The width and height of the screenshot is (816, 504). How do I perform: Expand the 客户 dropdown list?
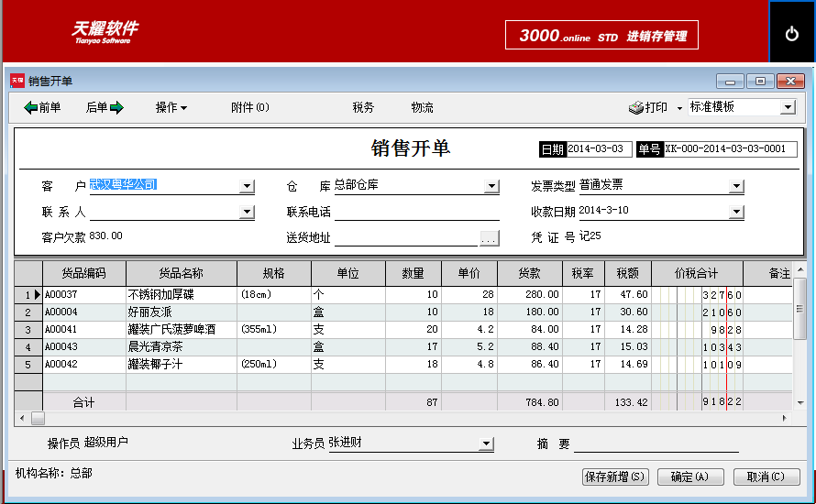[x=248, y=186]
